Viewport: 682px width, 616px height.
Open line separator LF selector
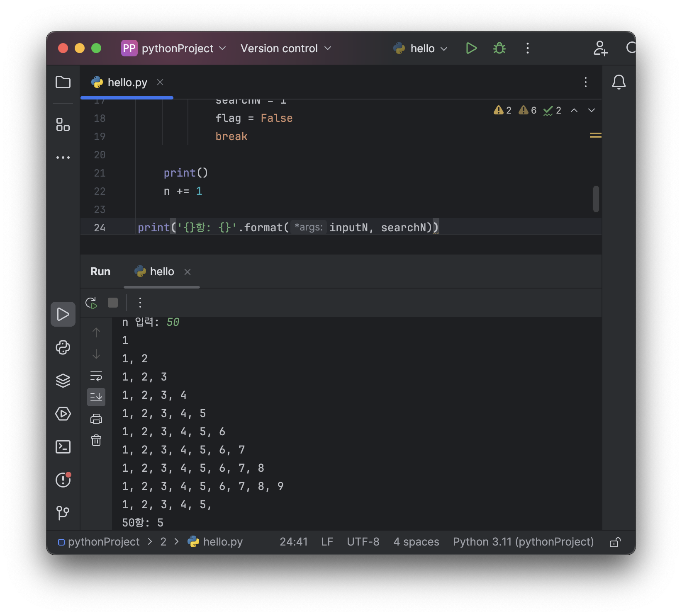(327, 542)
